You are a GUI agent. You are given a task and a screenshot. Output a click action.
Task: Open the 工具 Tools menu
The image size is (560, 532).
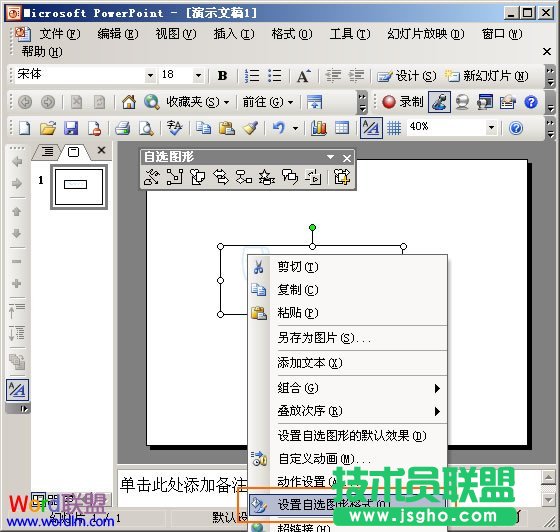(350, 34)
